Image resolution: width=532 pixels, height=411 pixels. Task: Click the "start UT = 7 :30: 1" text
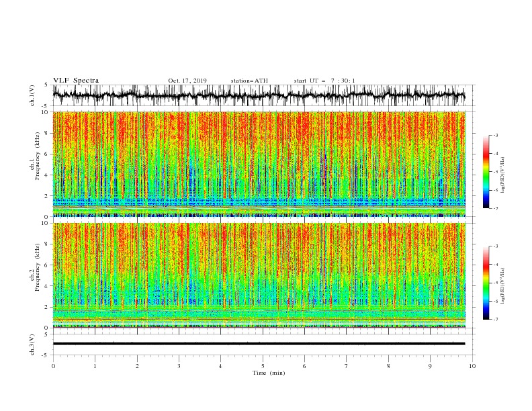[x=324, y=81]
